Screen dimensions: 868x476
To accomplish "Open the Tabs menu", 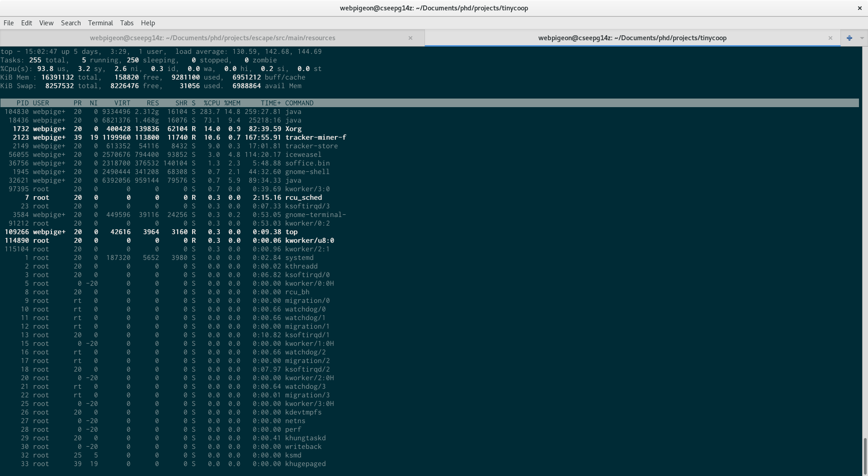I will click(127, 23).
